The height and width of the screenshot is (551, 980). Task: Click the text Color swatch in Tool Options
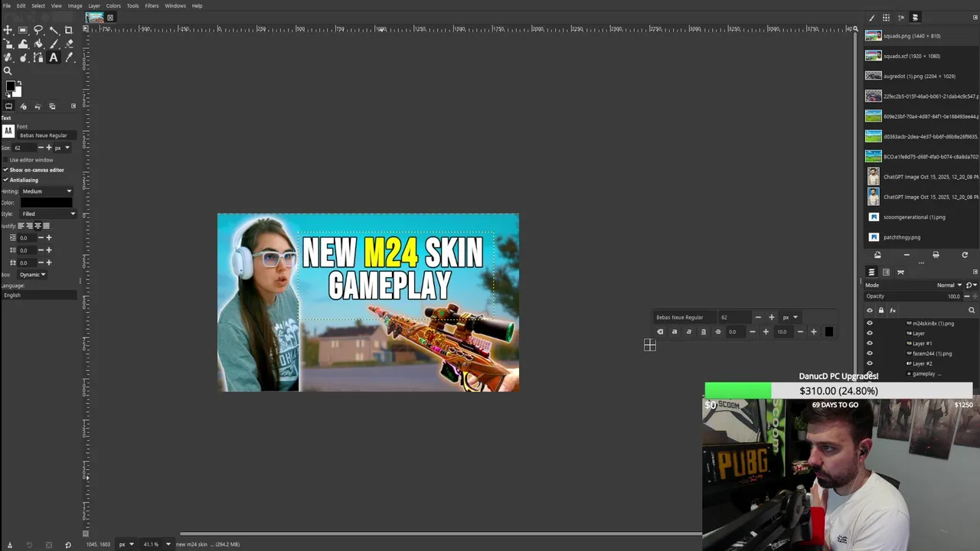(47, 203)
